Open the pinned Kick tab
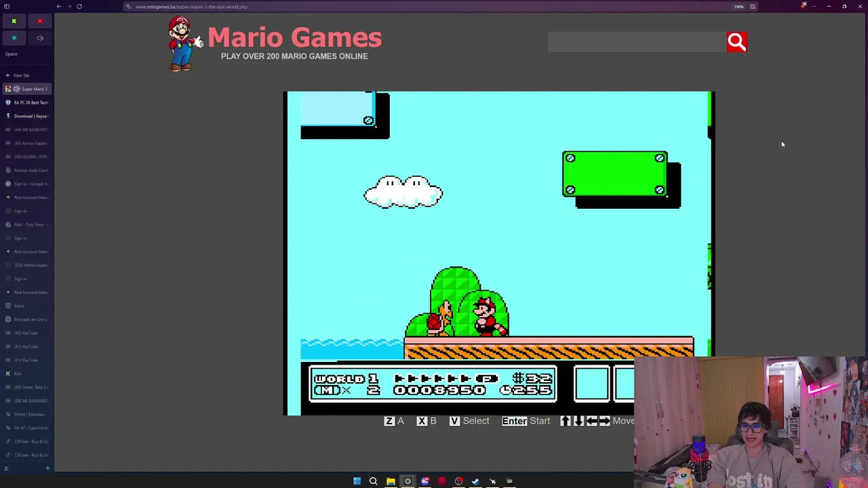 [x=14, y=22]
